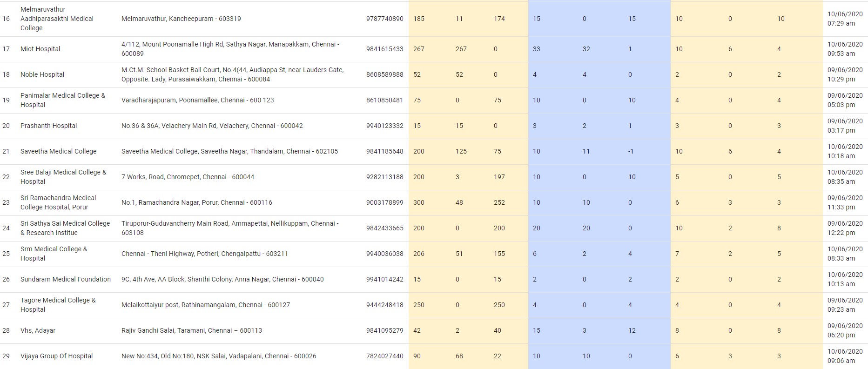Select phone number 9940123332
868x369 pixels.
click(385, 126)
